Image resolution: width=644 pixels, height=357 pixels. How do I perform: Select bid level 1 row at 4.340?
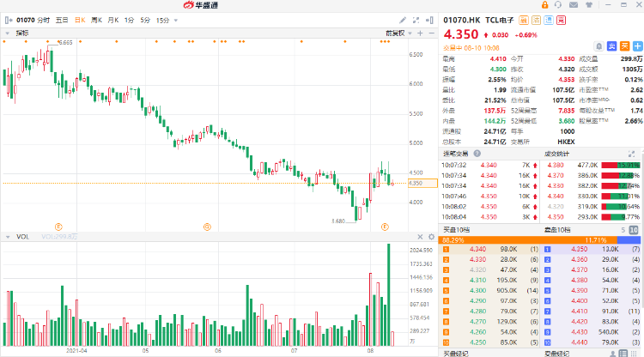490,249
